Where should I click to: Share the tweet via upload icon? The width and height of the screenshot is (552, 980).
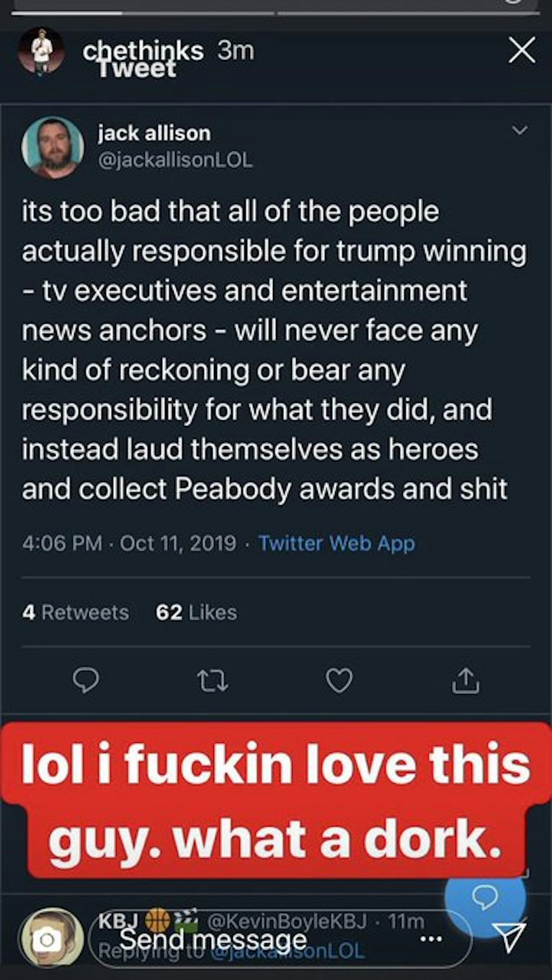[x=466, y=681]
